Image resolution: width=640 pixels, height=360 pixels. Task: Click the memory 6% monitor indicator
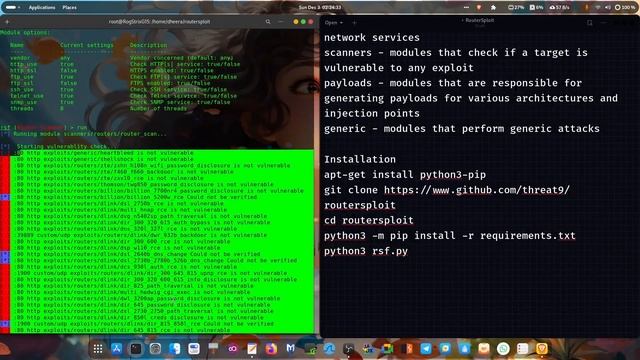[536, 7]
